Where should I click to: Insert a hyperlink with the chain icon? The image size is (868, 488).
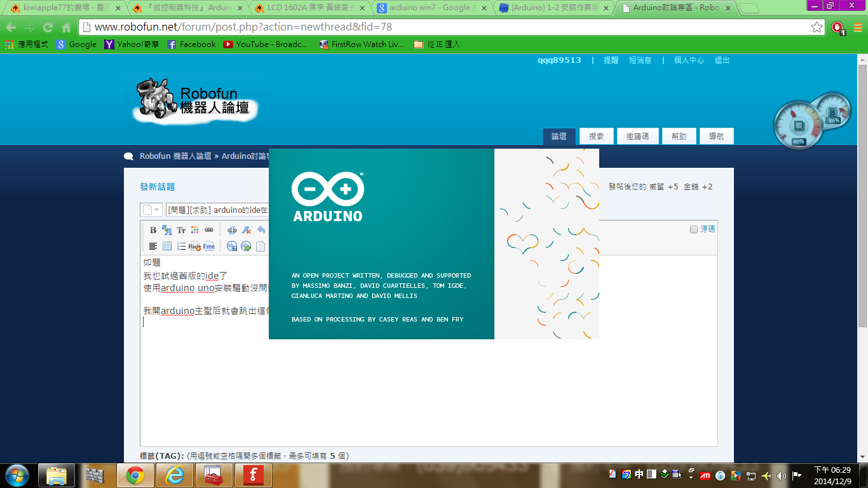point(209,230)
